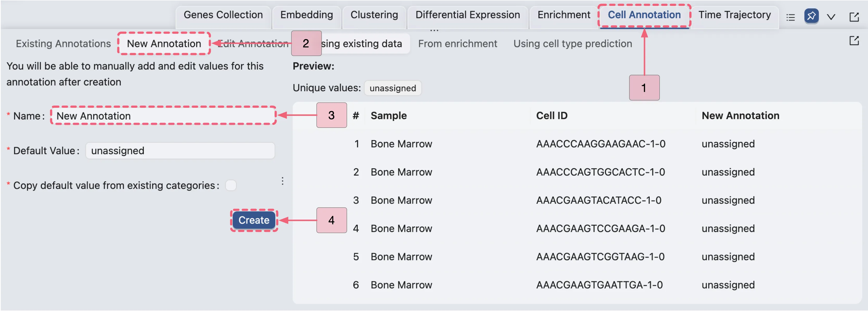Screen dimensions: 868x311
Task: Select Existing Annotations
Action: [x=63, y=43]
